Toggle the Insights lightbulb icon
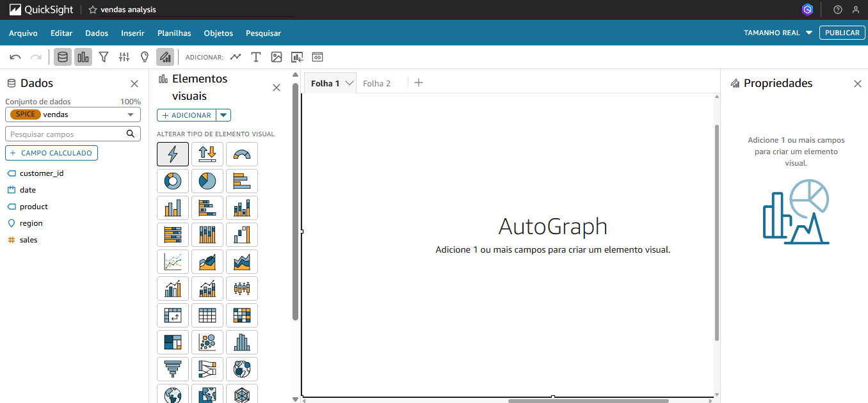This screenshot has width=868, height=403. [145, 57]
